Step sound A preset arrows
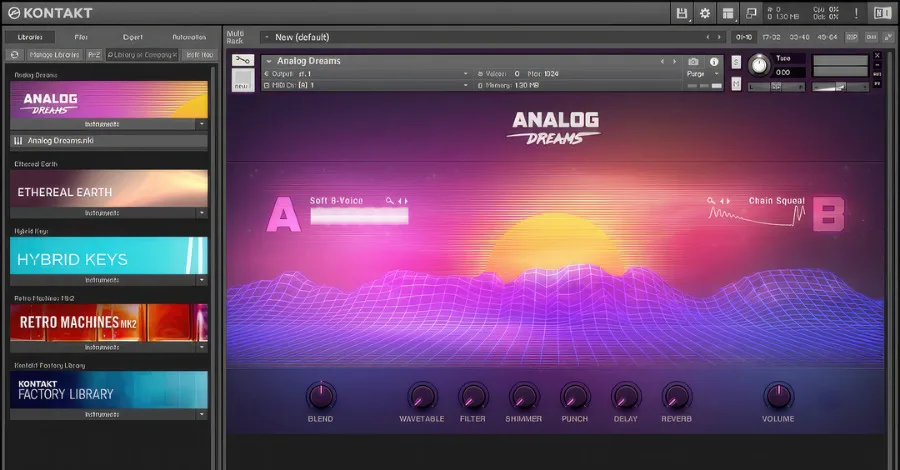Screen dimensions: 900x470 click(403, 201)
